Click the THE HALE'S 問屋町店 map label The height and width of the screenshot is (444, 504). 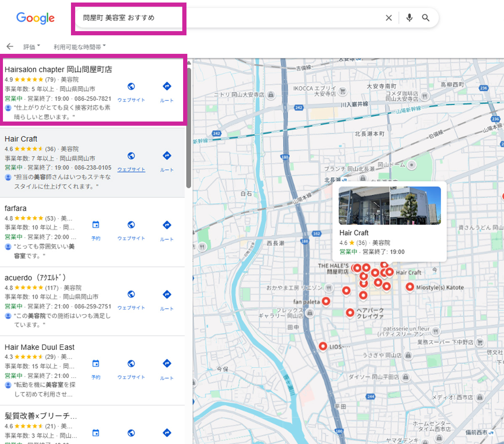point(333,269)
